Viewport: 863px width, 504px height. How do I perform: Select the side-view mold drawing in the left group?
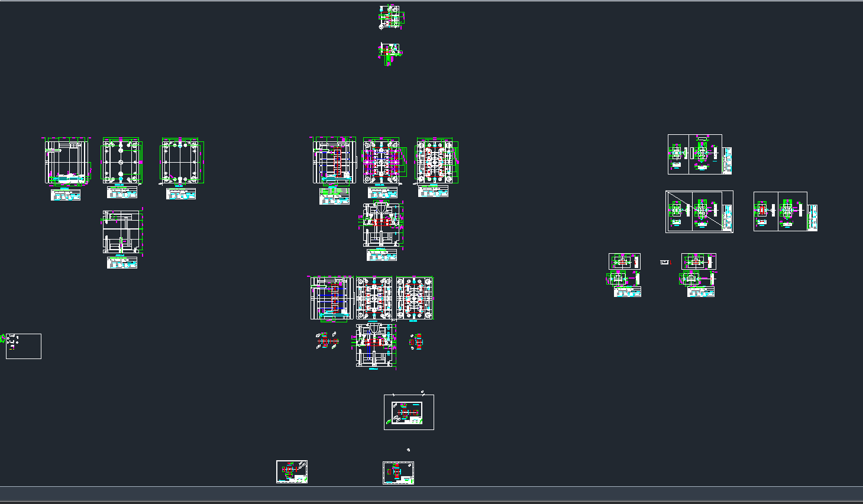67,161
